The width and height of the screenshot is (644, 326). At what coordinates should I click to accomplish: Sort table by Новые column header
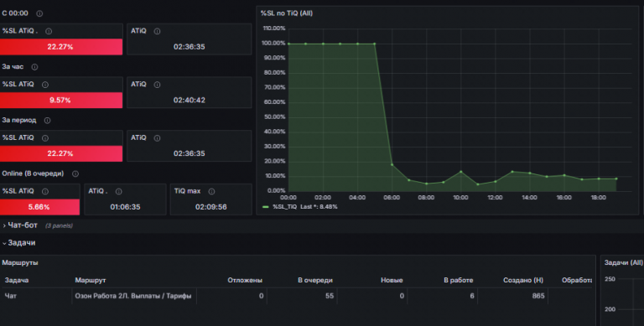pyautogui.click(x=392, y=280)
